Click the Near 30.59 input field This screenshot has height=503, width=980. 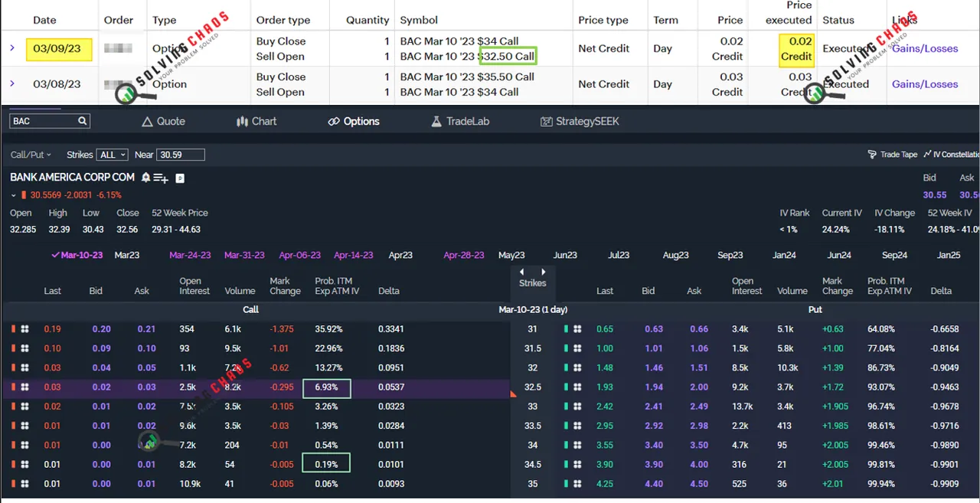click(181, 155)
